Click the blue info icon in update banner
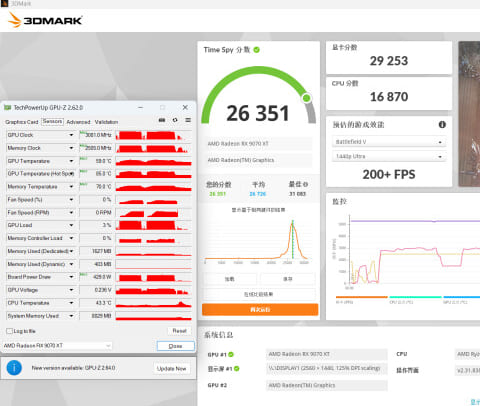 (14, 368)
